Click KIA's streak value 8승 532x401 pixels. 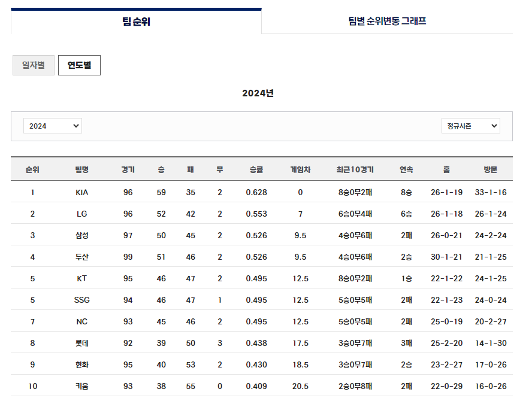click(406, 192)
